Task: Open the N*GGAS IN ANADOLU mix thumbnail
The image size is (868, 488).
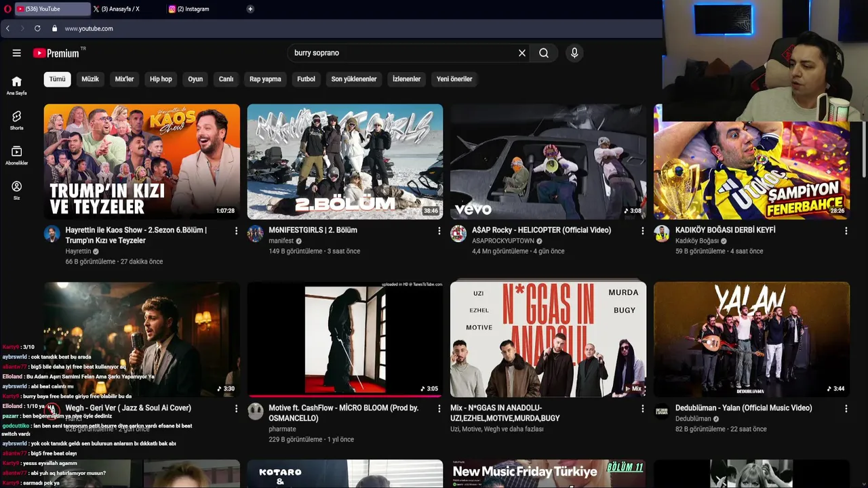Action: [x=548, y=340]
